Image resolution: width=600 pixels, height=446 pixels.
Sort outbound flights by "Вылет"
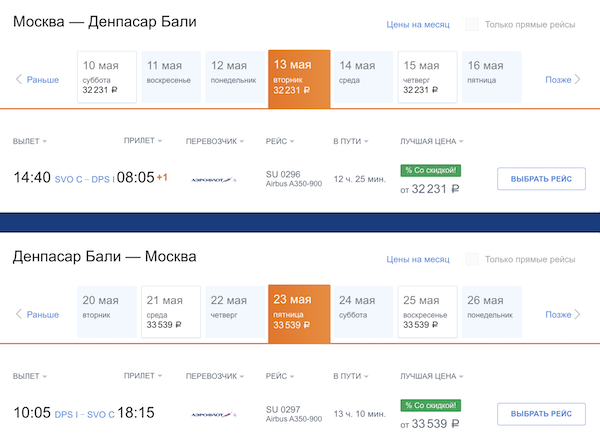[x=30, y=141]
